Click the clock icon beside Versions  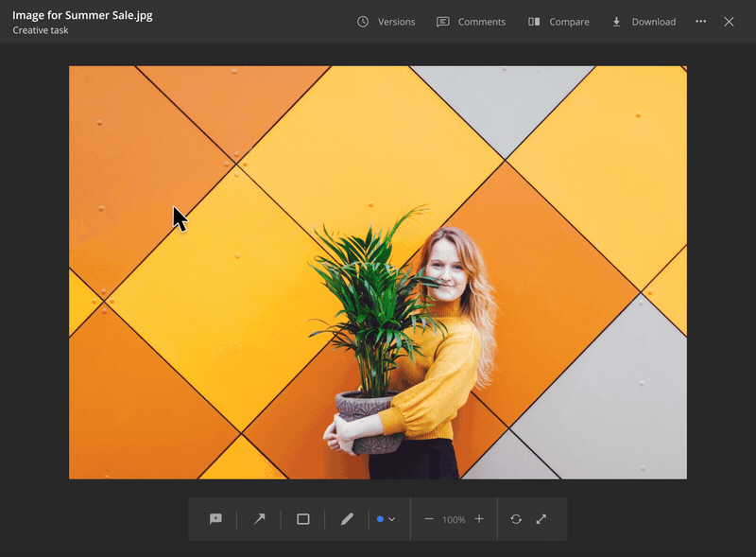(x=363, y=22)
